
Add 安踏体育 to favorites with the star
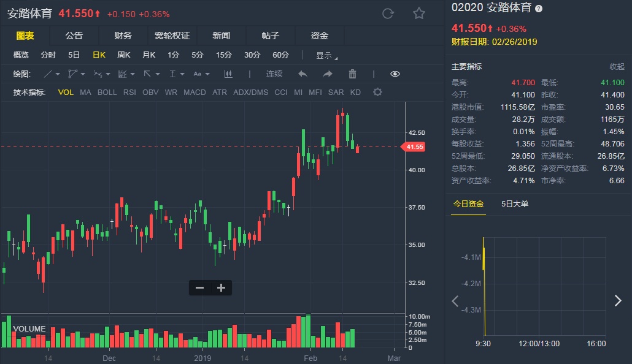pos(419,13)
